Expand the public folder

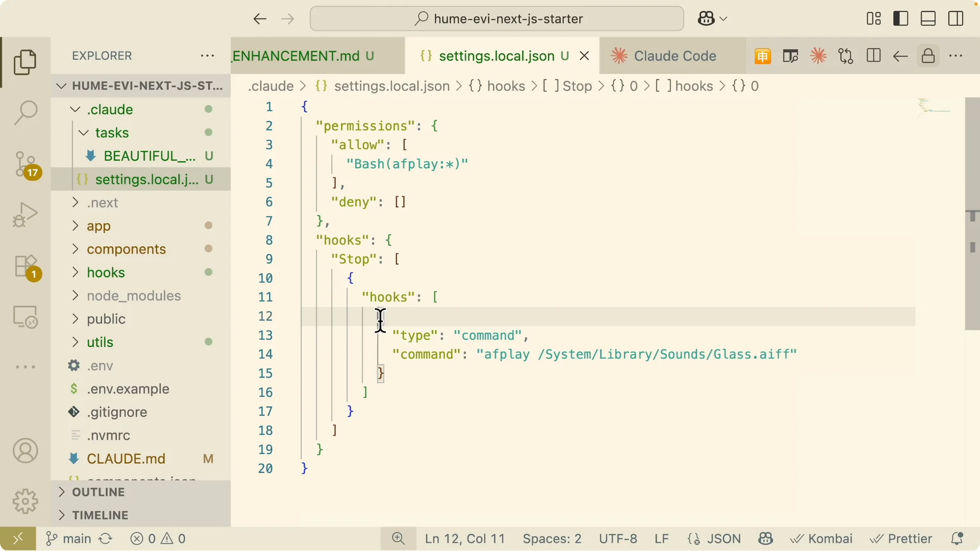point(141,319)
